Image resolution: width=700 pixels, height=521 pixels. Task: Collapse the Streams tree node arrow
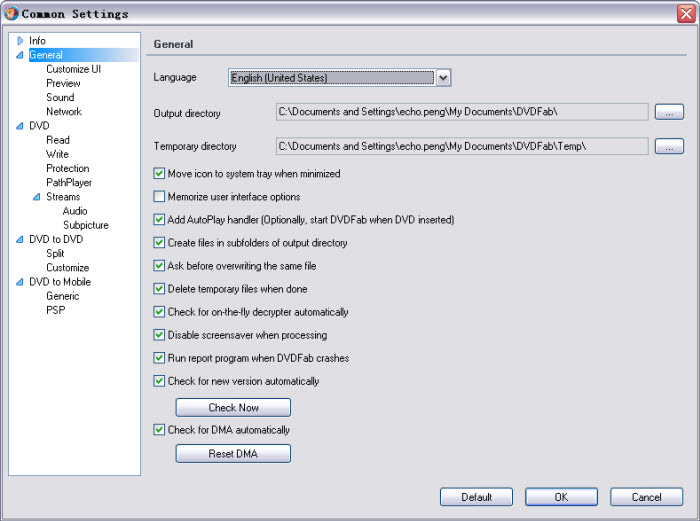[x=37, y=197]
